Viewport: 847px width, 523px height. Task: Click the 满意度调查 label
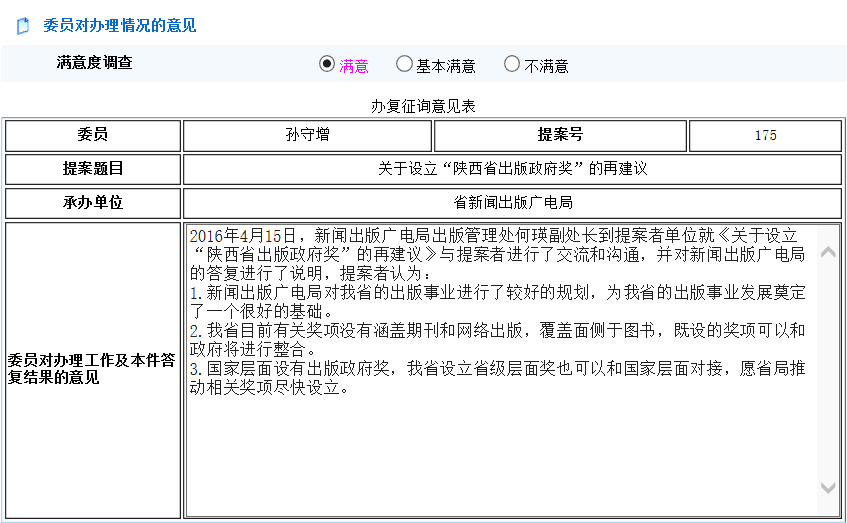[95, 63]
